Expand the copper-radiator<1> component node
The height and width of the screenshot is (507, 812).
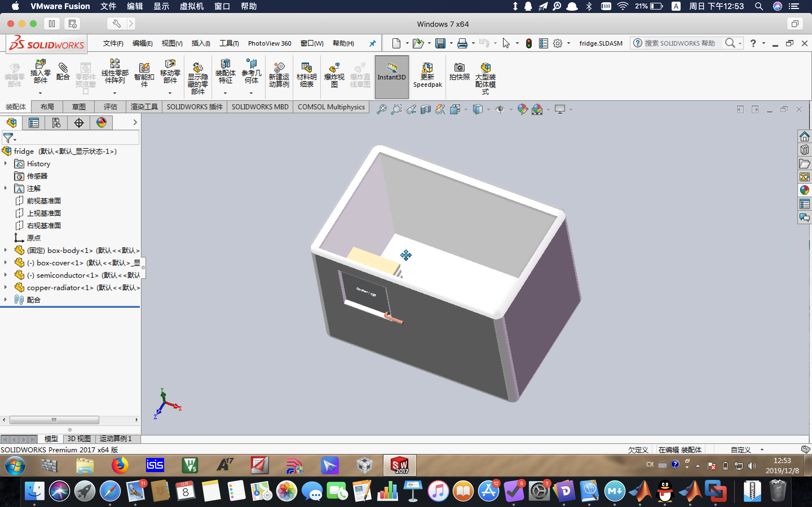click(x=5, y=287)
